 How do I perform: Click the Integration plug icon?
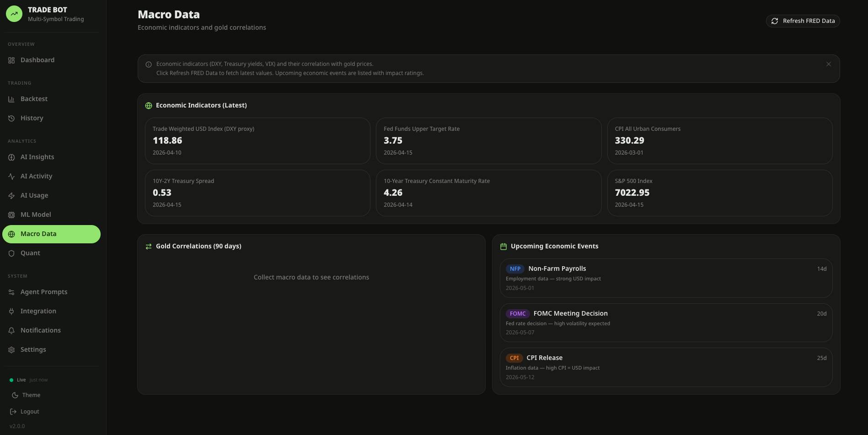[11, 311]
